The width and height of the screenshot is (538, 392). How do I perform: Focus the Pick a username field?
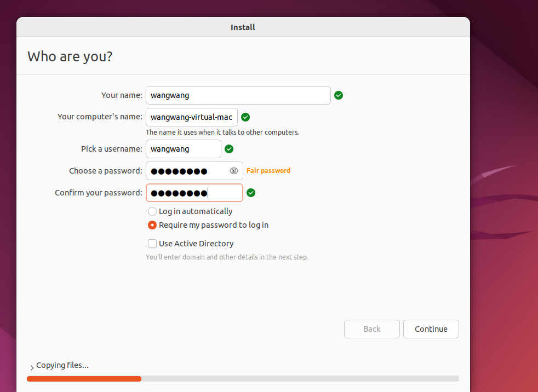(x=183, y=149)
